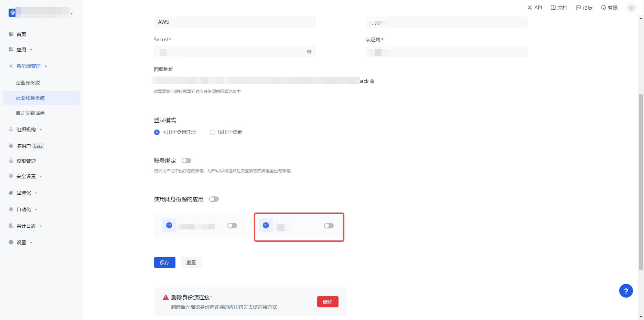Enable the 账号绑定 toggle switch

click(186, 161)
